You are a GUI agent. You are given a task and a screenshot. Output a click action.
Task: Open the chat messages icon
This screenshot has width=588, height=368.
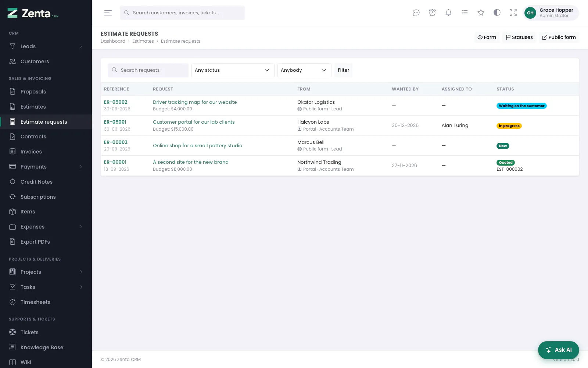[x=416, y=13]
